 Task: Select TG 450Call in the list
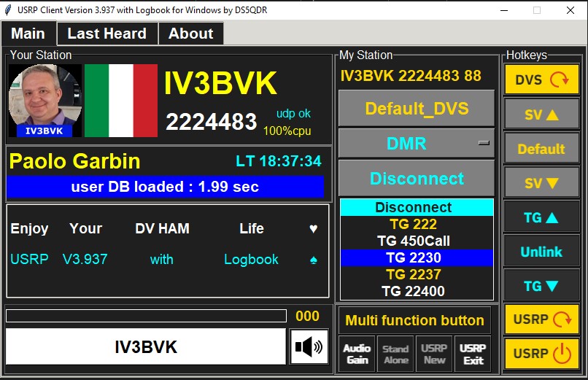coord(417,241)
